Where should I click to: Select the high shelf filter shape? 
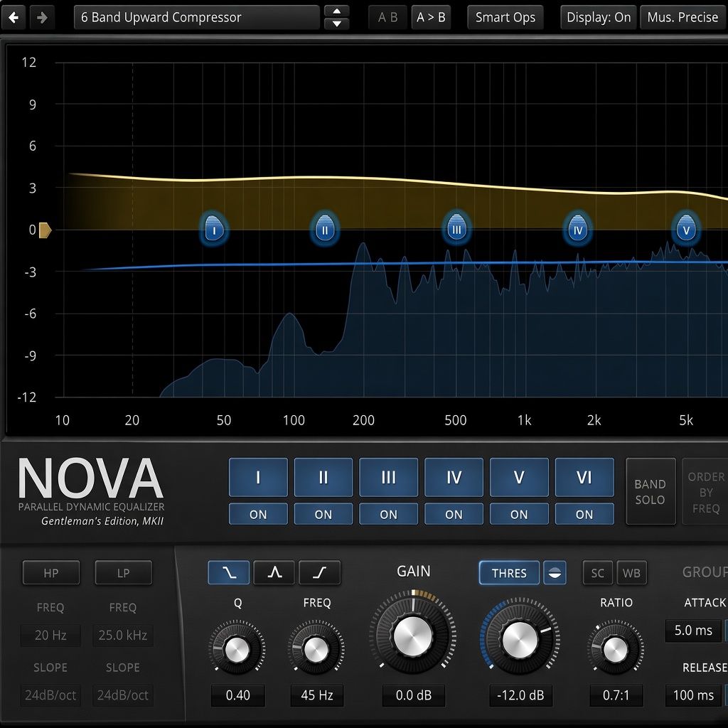pos(319,572)
